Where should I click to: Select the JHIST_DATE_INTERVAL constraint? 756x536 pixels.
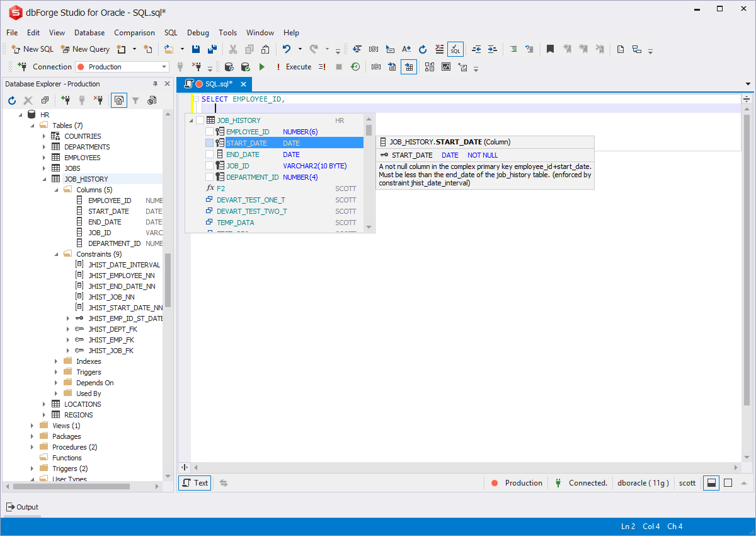(124, 265)
